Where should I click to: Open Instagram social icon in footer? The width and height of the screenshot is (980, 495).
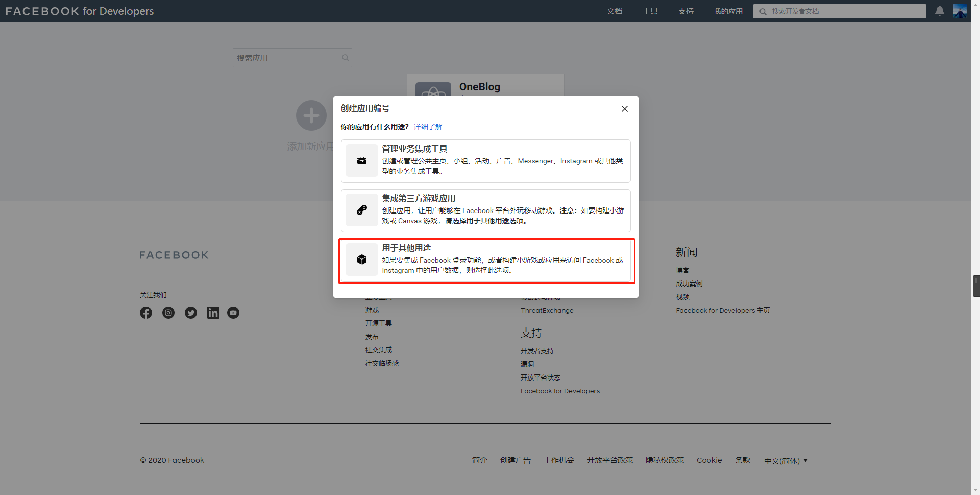coord(168,313)
